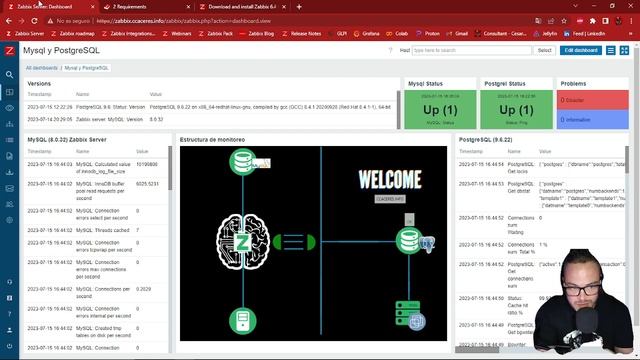
Task: Click the green proxy icon on the map
Action: (294, 242)
